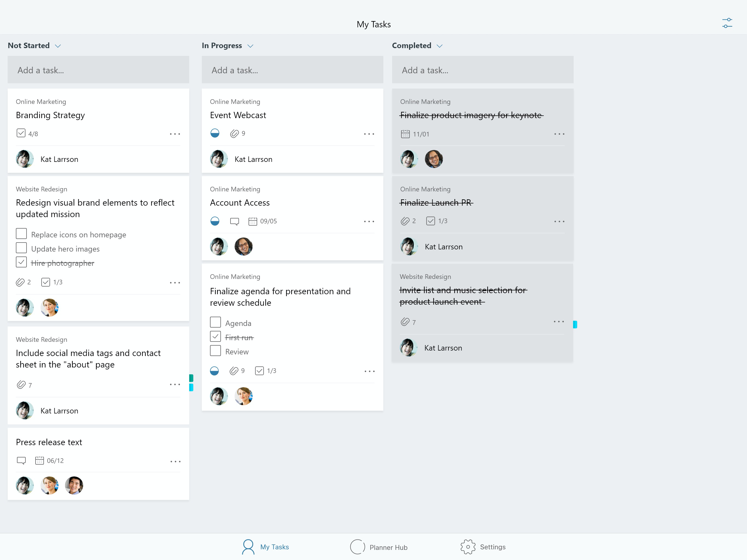Open the Press release text task
The height and width of the screenshot is (560, 747).
click(x=49, y=442)
